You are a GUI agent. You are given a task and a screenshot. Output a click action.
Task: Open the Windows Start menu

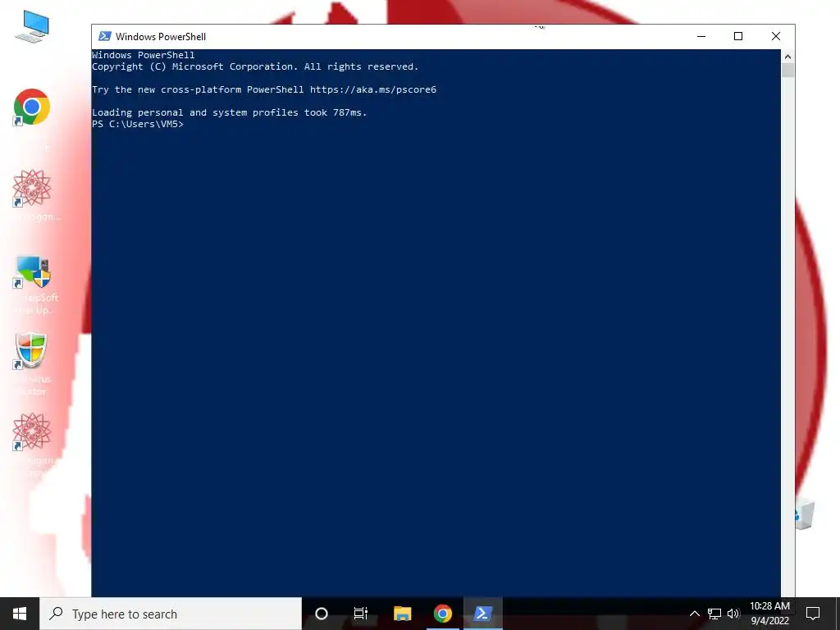point(20,614)
